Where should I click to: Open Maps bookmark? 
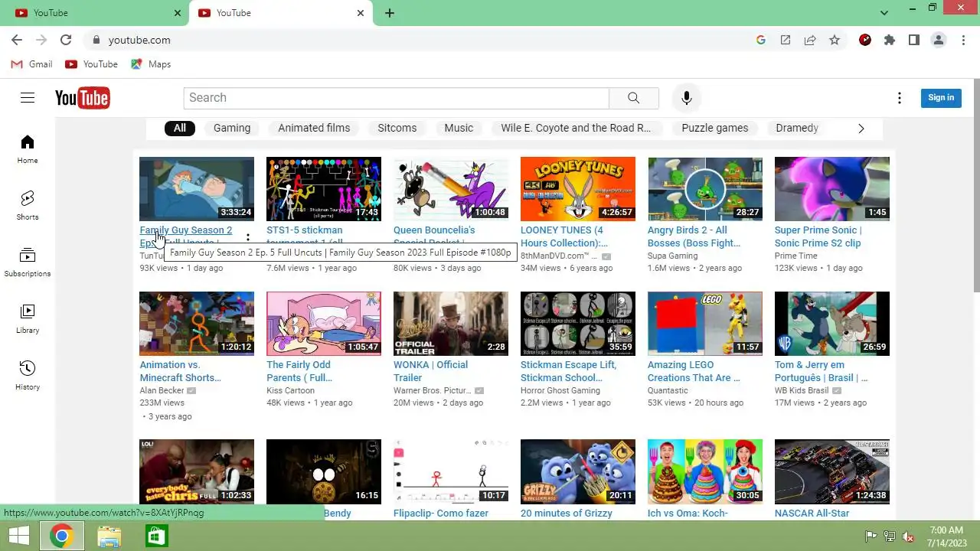(151, 64)
